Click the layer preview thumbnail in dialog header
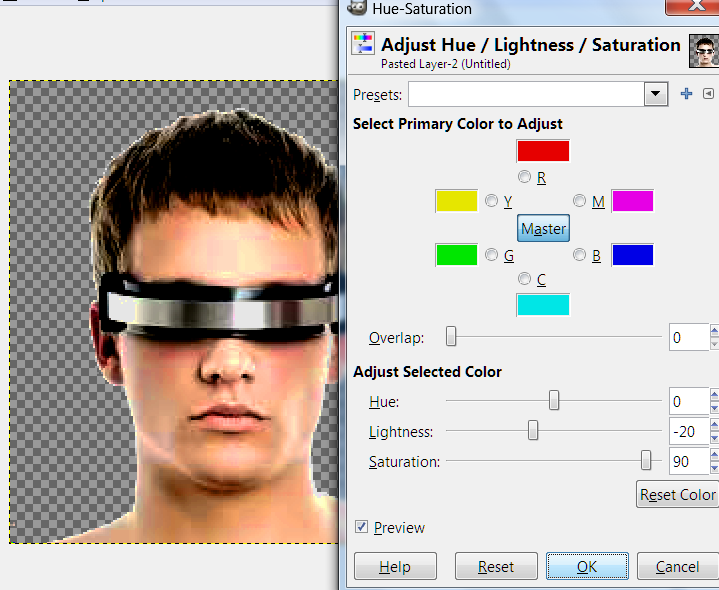This screenshot has height=590, width=719. pyautogui.click(x=703, y=50)
